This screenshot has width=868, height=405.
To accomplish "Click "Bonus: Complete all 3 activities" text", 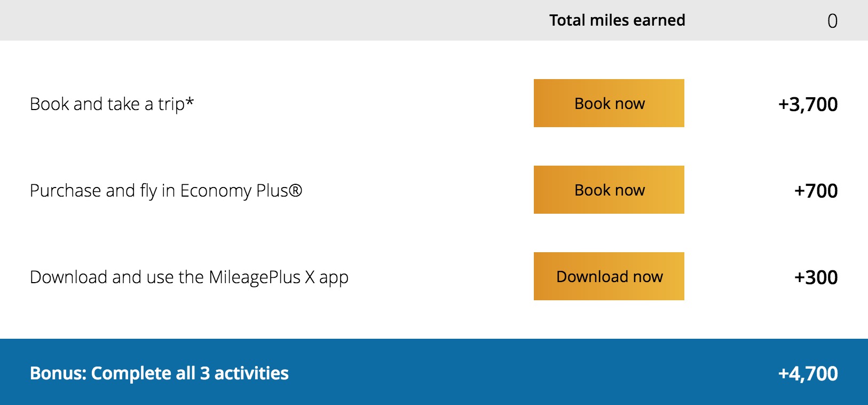I will pyautogui.click(x=159, y=373).
